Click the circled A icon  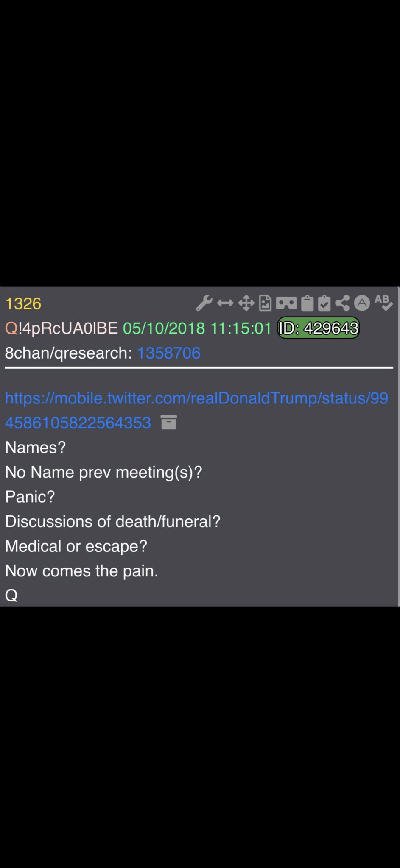pyautogui.click(x=362, y=303)
